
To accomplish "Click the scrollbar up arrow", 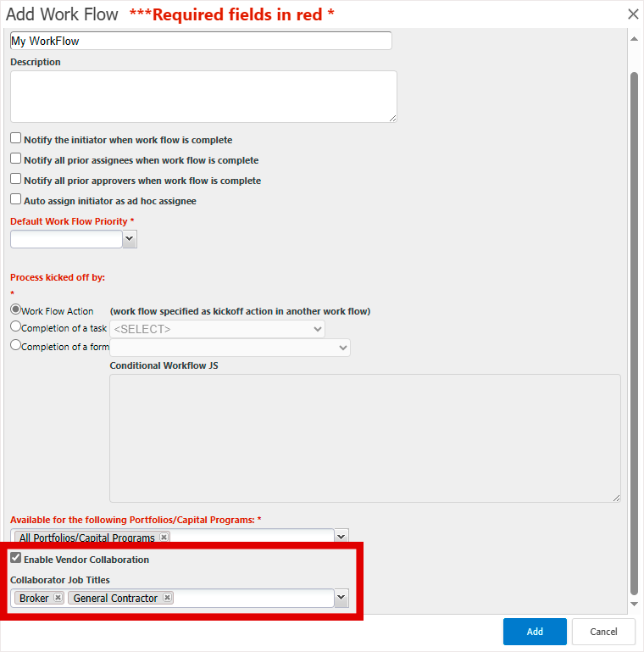I will 634,39.
